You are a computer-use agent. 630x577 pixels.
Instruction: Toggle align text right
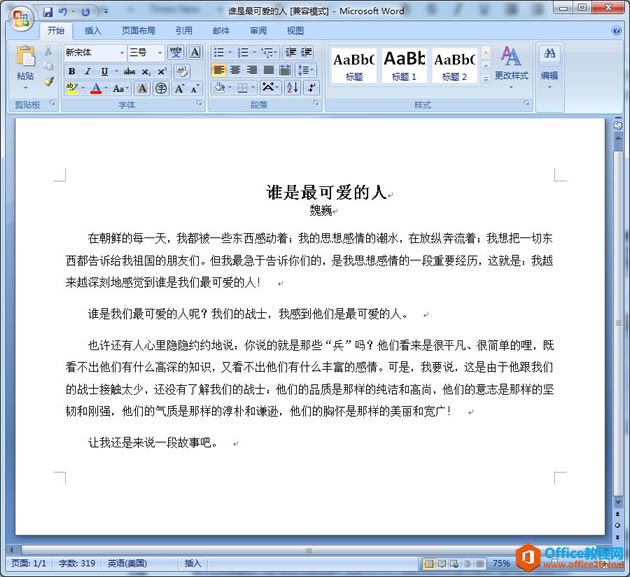(x=252, y=70)
